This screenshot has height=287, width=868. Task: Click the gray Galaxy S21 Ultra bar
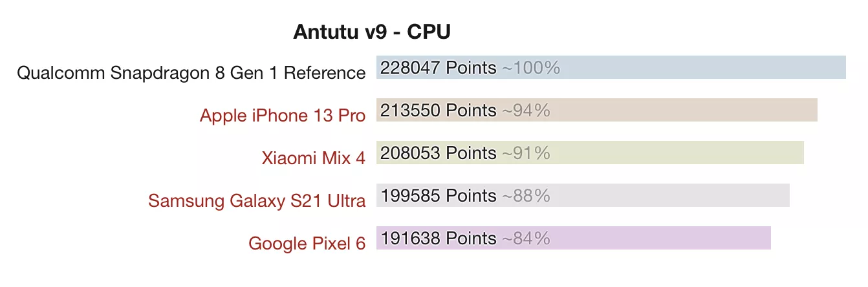coord(583,195)
